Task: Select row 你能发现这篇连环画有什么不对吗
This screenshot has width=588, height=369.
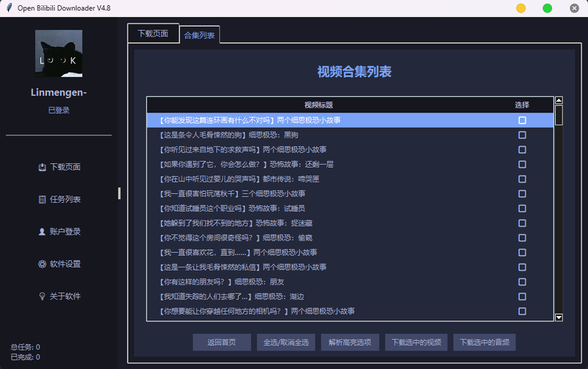Action: click(x=350, y=120)
